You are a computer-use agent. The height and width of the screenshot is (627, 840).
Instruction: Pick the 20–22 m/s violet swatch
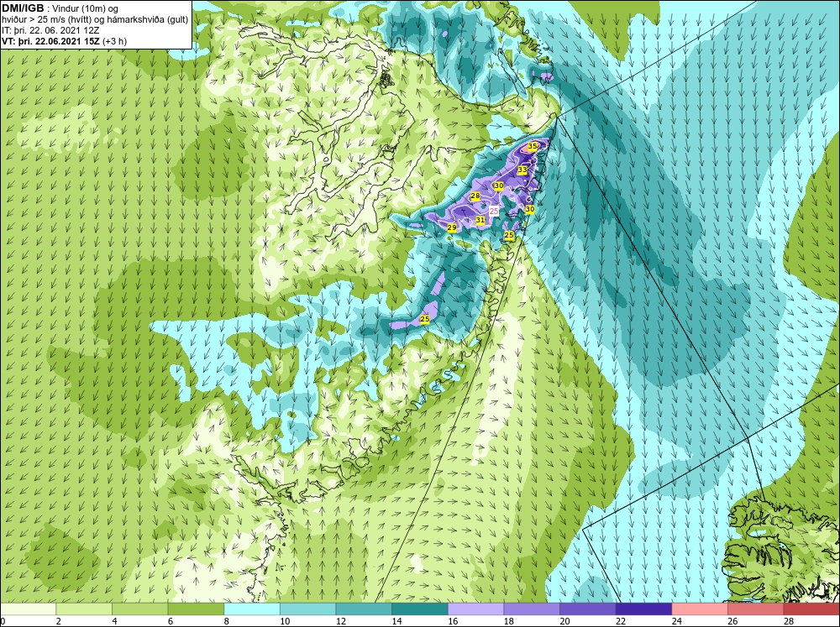(x=588, y=609)
